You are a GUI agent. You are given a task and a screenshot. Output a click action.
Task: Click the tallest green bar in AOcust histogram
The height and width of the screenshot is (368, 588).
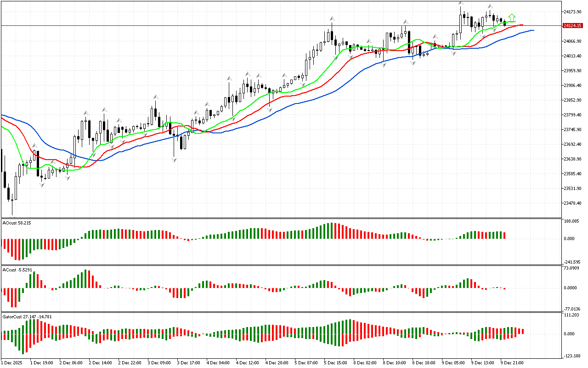pos(332,231)
